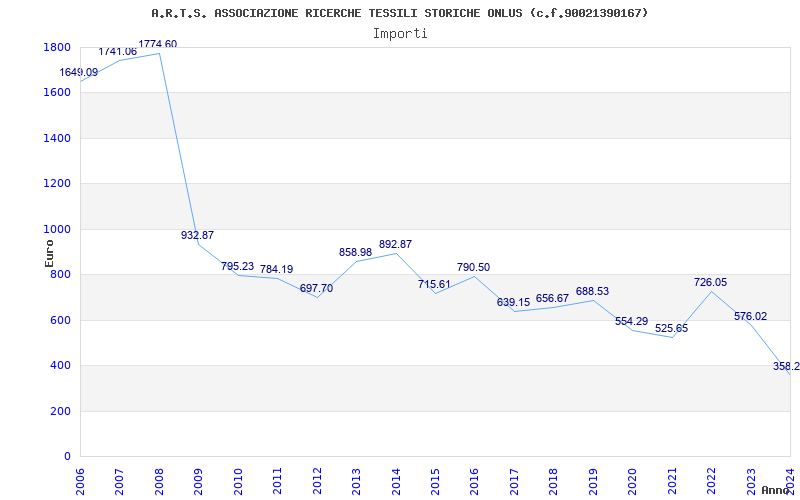Select the 1741.06 data label
Viewport: 800px width, 500px height.
(x=118, y=52)
